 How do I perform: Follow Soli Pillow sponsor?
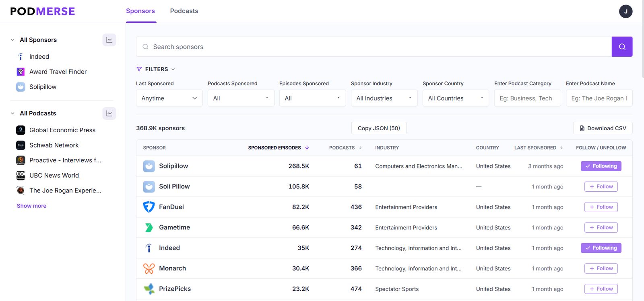[601, 186]
